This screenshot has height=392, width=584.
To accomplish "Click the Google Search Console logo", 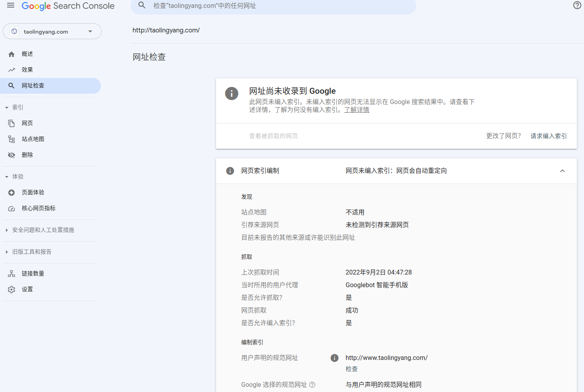I will point(68,6).
